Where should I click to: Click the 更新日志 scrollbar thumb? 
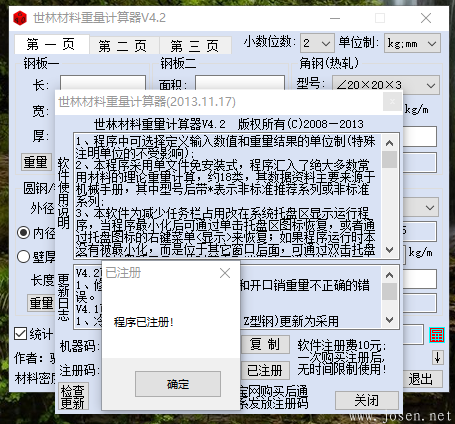tap(389, 291)
